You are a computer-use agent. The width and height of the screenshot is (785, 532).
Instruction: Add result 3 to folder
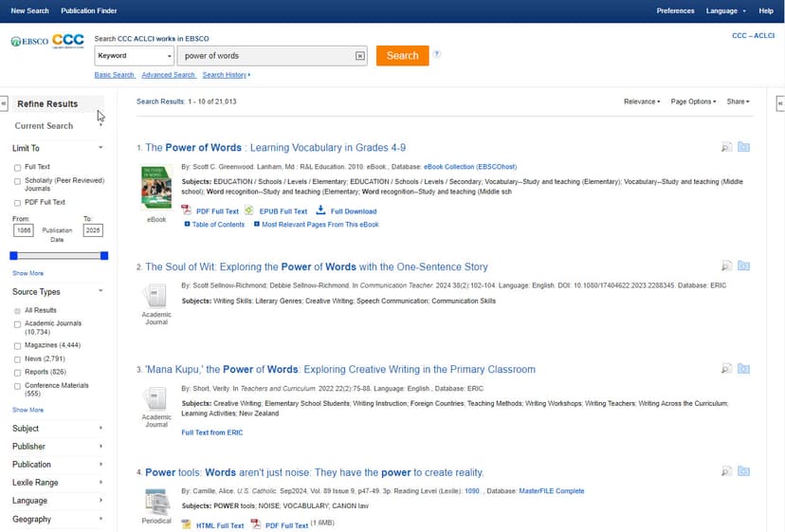(x=744, y=369)
